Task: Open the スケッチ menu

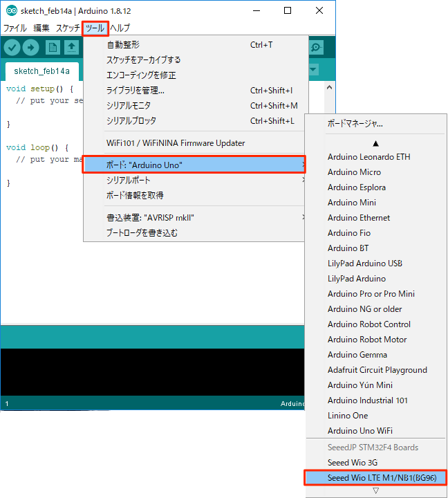Action: 68,28
